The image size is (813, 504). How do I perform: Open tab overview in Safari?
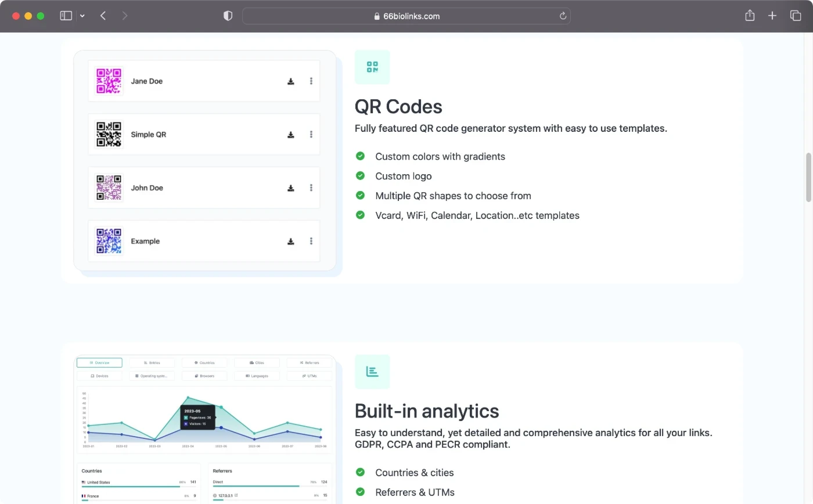point(795,16)
